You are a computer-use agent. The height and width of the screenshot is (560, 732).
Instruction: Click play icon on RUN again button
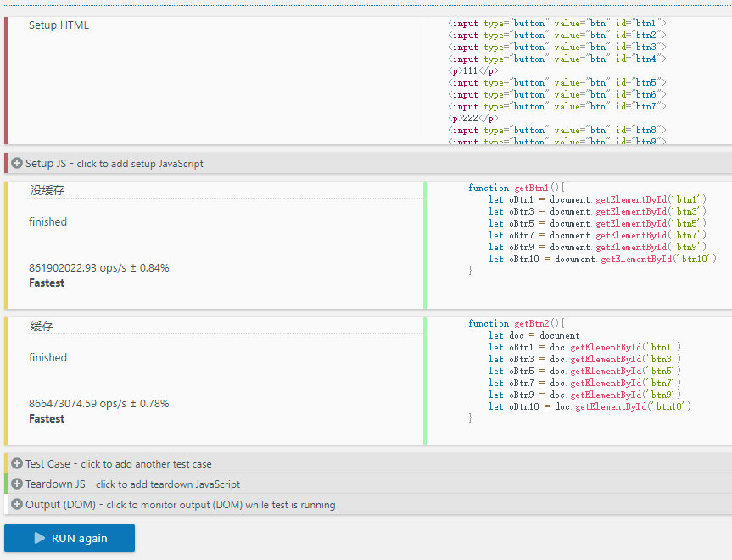[x=40, y=538]
